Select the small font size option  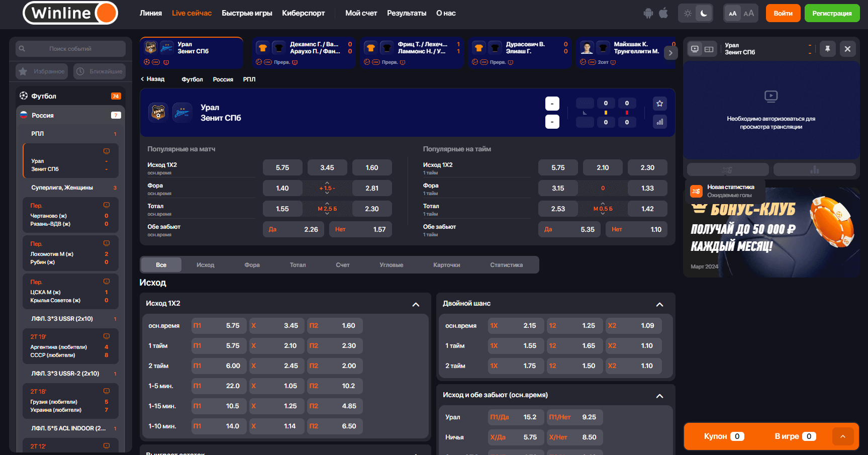coord(733,14)
